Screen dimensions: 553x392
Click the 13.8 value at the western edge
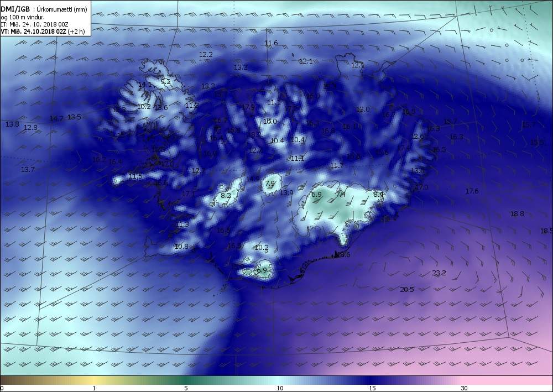click(12, 124)
